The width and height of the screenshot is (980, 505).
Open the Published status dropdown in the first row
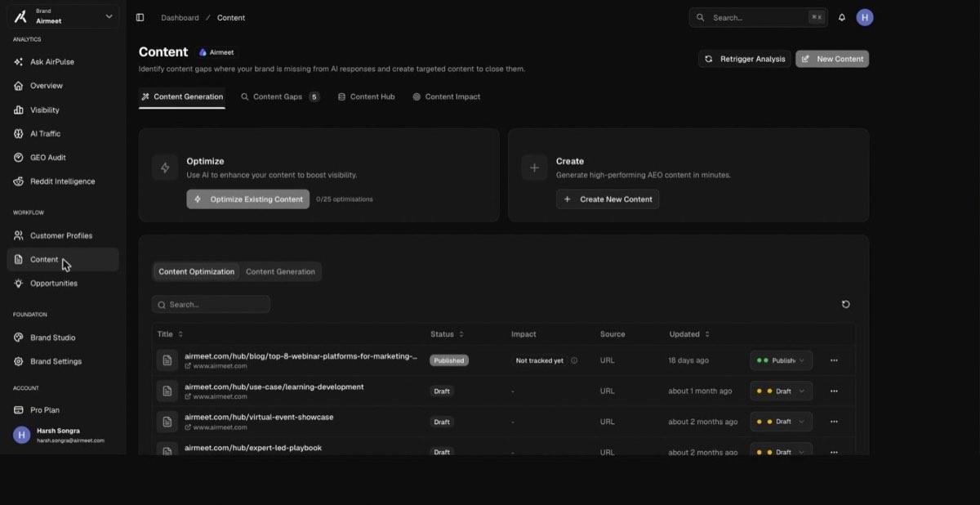point(781,360)
